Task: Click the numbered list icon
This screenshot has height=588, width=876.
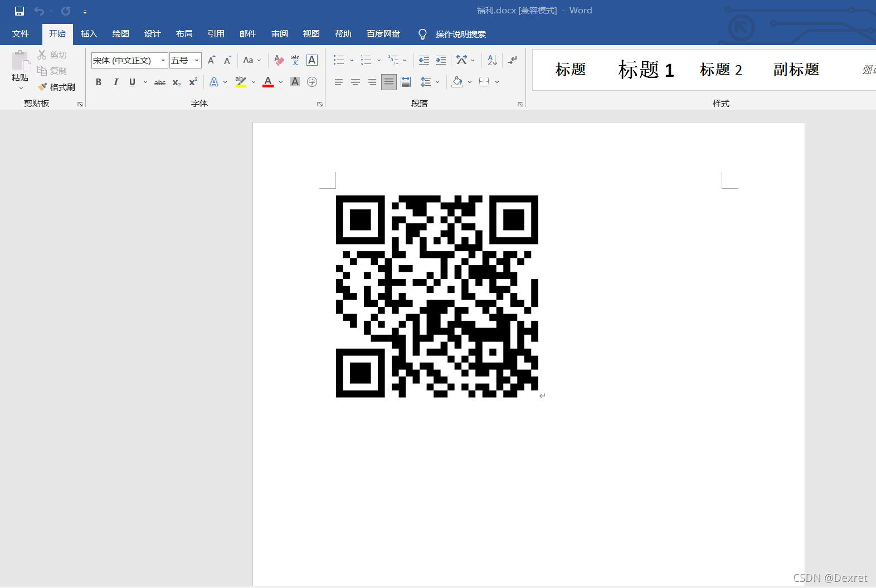Action: (x=366, y=60)
